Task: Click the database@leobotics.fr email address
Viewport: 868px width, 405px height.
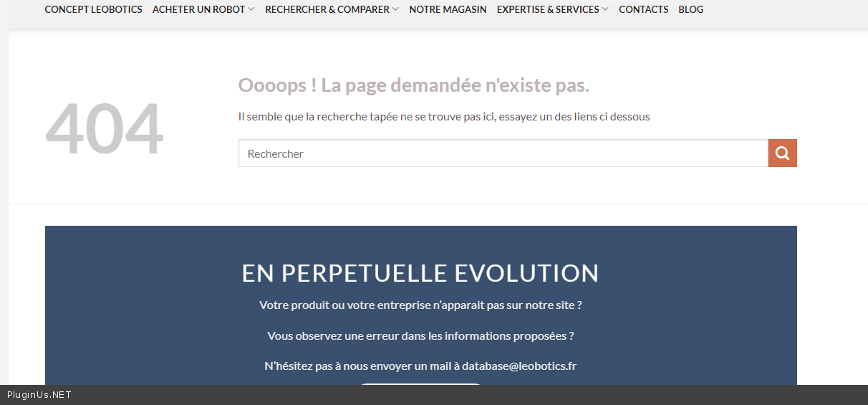Action: (519, 366)
